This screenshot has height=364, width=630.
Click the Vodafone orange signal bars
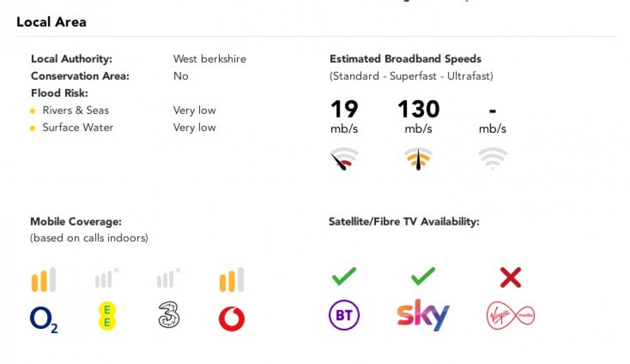point(232,280)
